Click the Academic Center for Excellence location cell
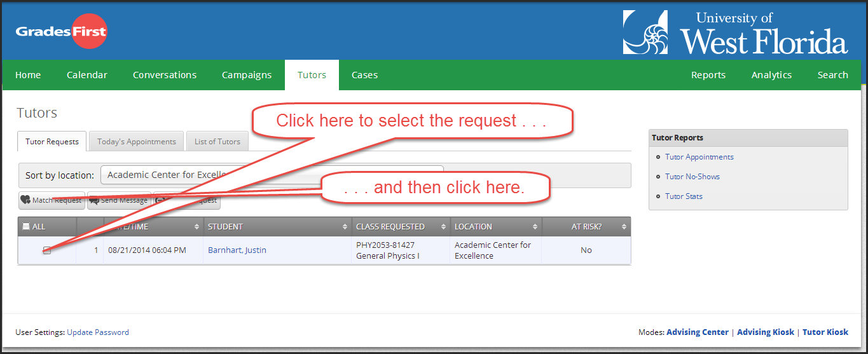The image size is (868, 354). pos(496,250)
